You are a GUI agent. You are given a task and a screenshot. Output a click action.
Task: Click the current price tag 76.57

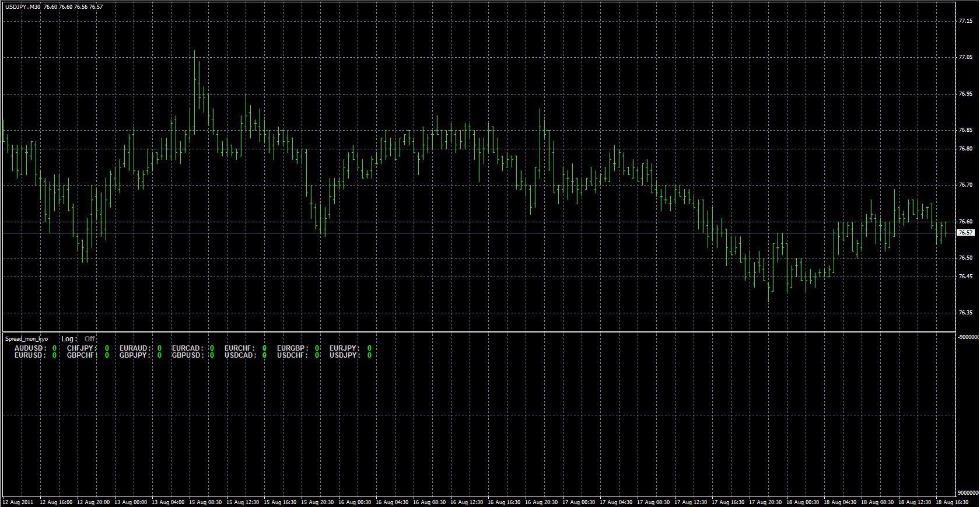pos(966,233)
